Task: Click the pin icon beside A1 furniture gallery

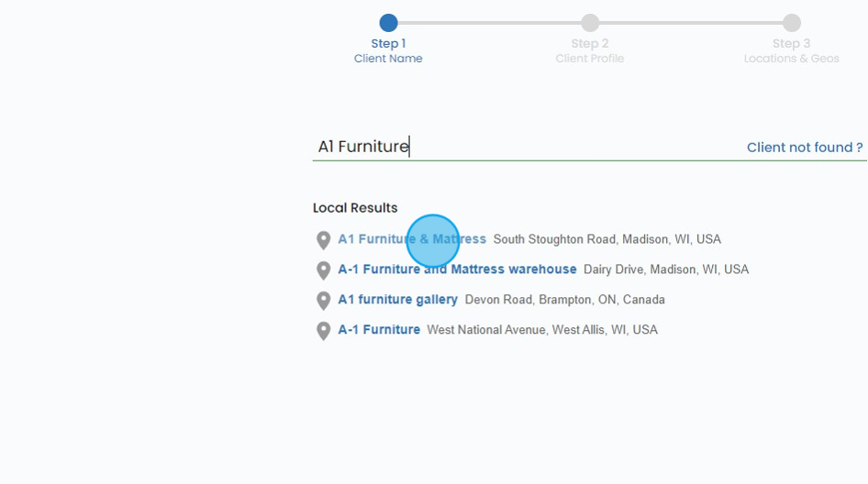Action: coord(323,301)
